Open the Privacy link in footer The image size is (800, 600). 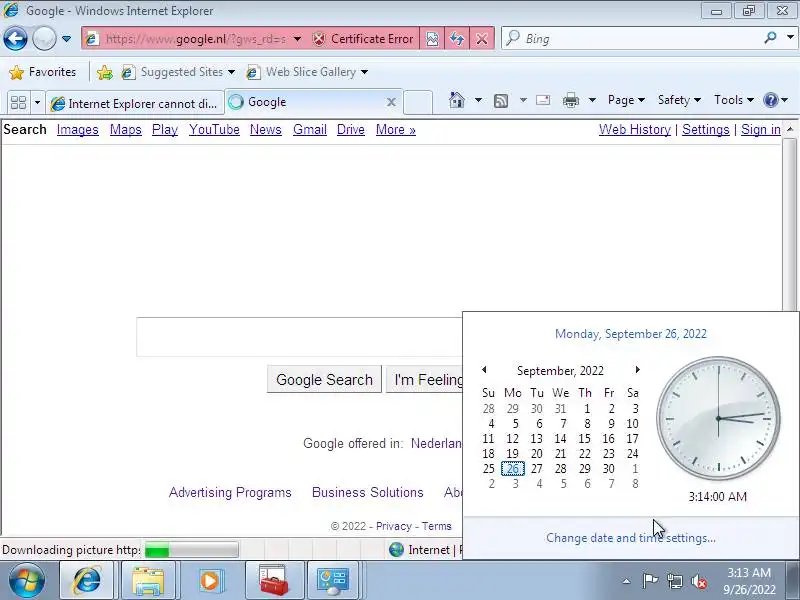pos(394,526)
